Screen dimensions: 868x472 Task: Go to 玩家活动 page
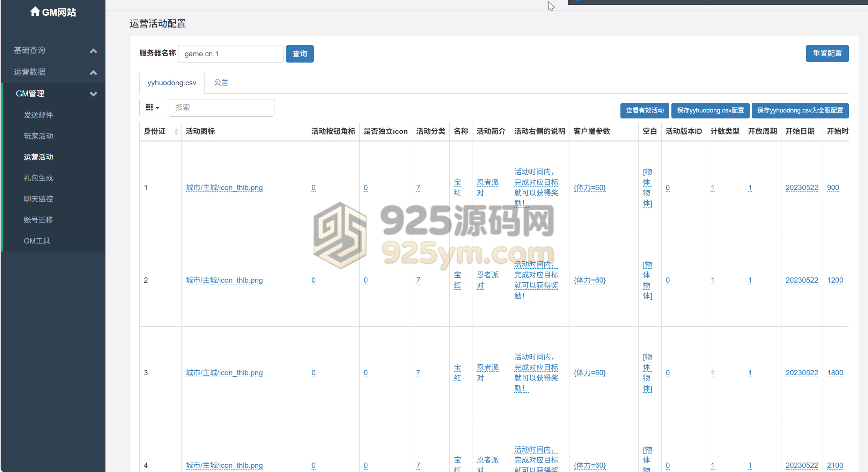tap(38, 136)
